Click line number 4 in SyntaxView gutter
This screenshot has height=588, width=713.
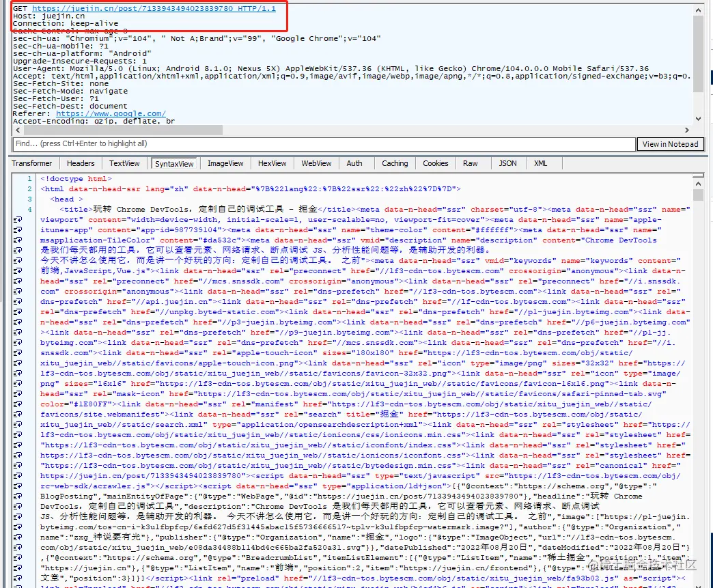tap(29, 209)
